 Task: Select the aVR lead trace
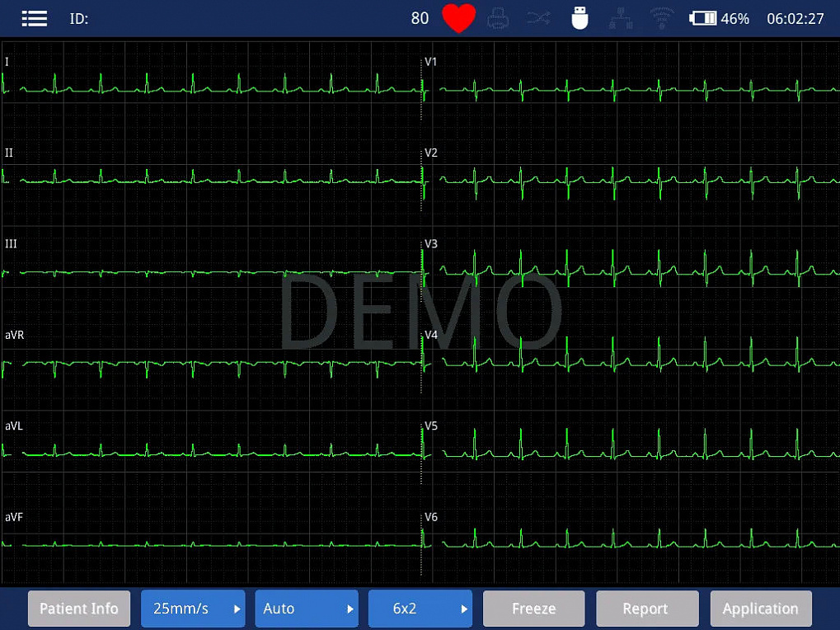pos(212,365)
